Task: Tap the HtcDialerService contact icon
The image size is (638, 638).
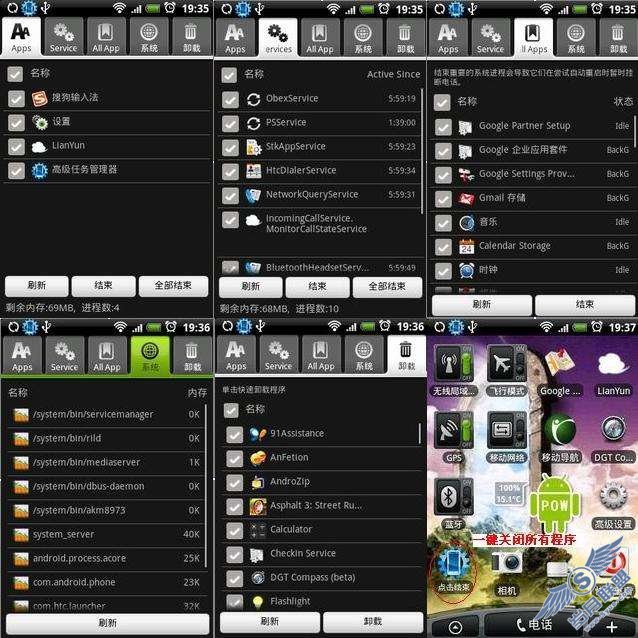Action: tap(253, 171)
